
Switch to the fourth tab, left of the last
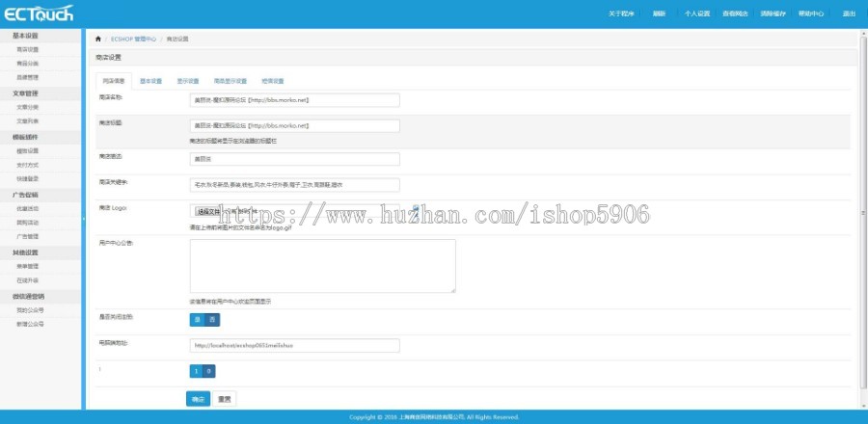[x=231, y=81]
